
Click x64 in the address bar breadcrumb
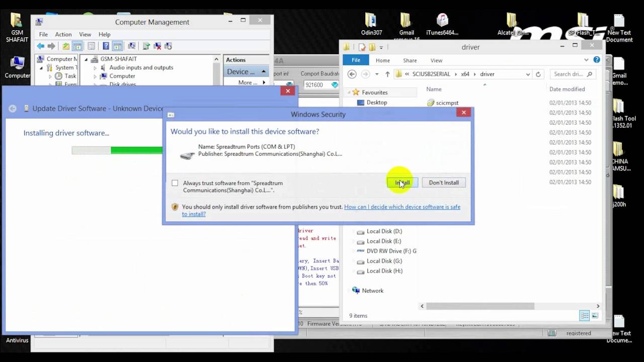(x=465, y=74)
